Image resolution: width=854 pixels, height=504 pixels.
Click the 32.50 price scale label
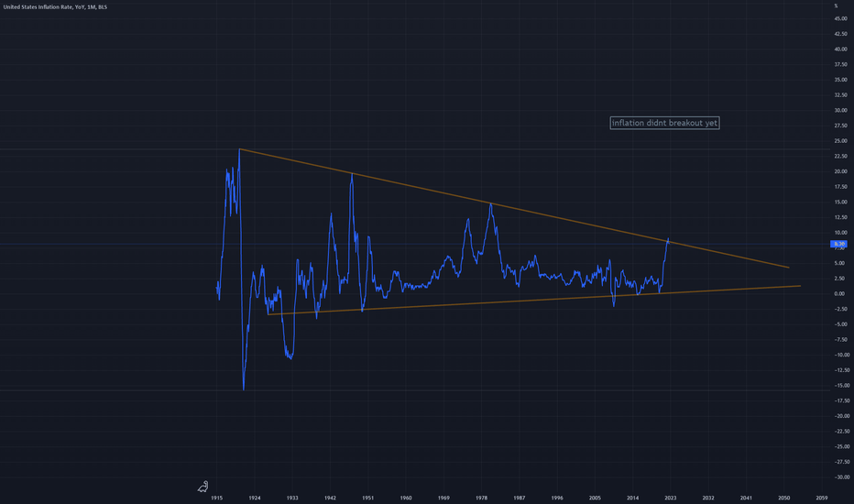click(840, 94)
